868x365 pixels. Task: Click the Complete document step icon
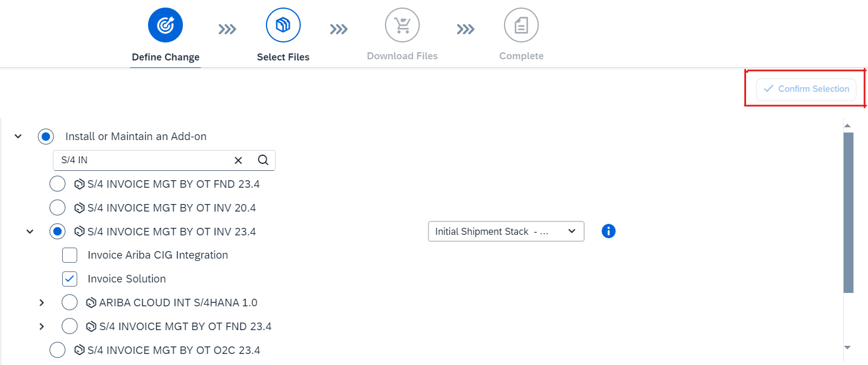click(x=521, y=25)
